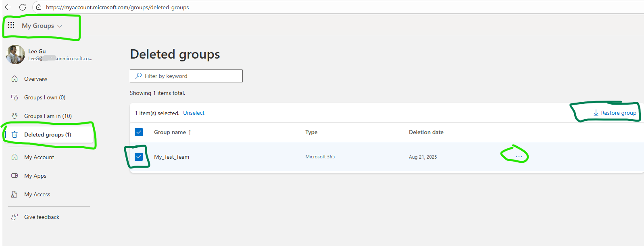The height and width of the screenshot is (246, 644).
Task: Sort by the Group name column
Action: point(173,132)
